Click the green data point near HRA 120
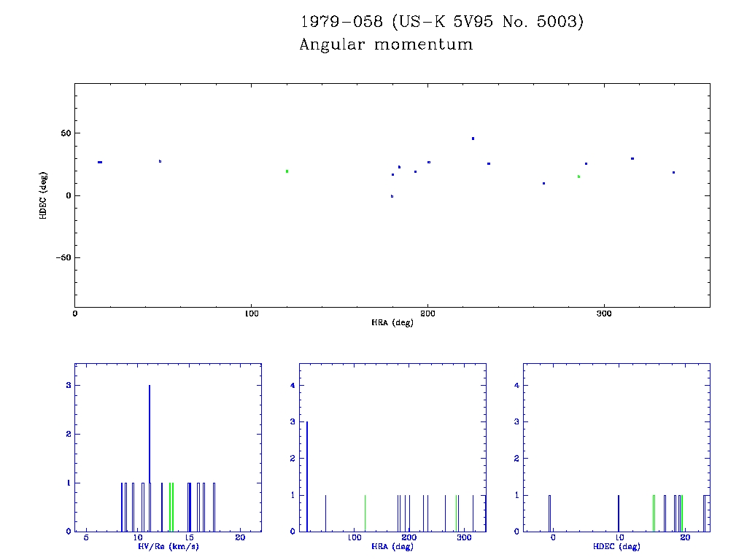Viewport: 747px width, 560px height. pyautogui.click(x=287, y=171)
